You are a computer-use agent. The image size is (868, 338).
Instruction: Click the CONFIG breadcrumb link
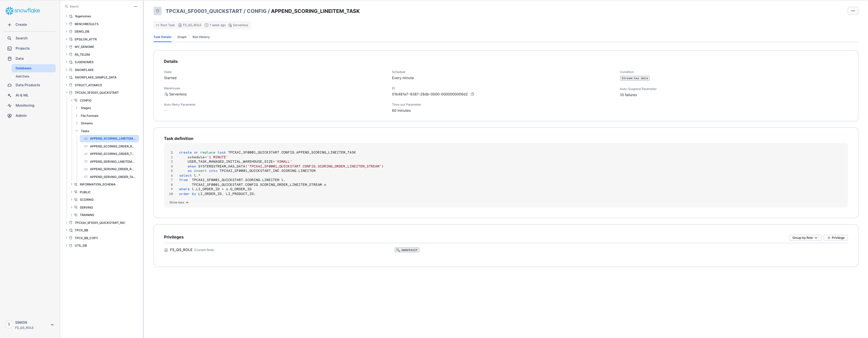point(257,11)
